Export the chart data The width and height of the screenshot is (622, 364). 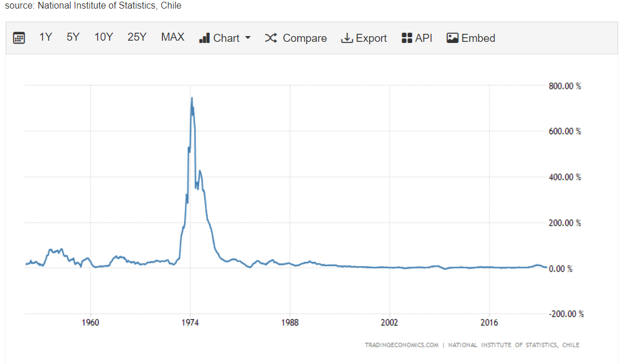click(x=364, y=38)
